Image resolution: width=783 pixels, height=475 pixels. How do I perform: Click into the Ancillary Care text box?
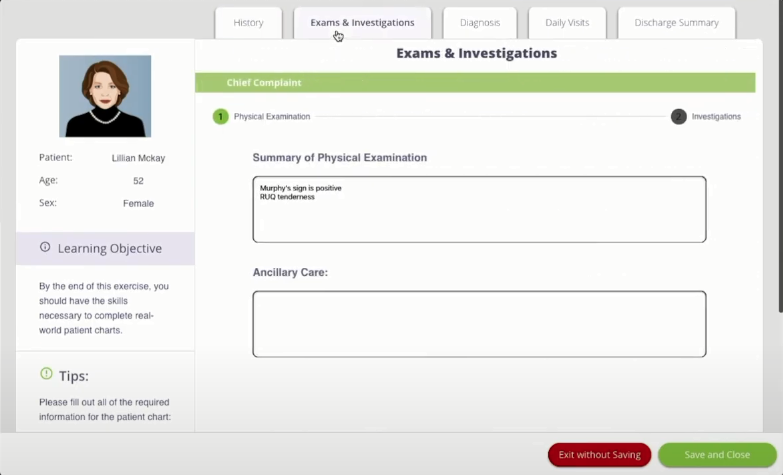tap(479, 324)
